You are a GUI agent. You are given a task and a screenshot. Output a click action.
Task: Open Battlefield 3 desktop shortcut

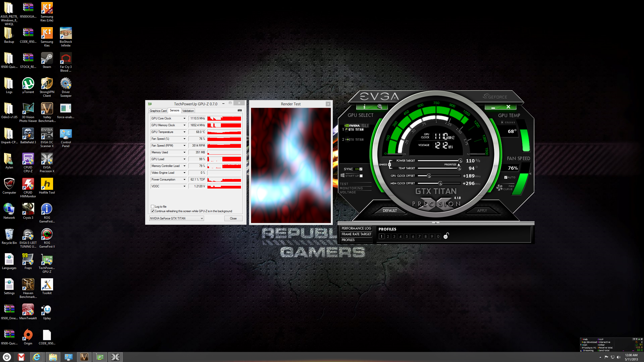point(28,136)
